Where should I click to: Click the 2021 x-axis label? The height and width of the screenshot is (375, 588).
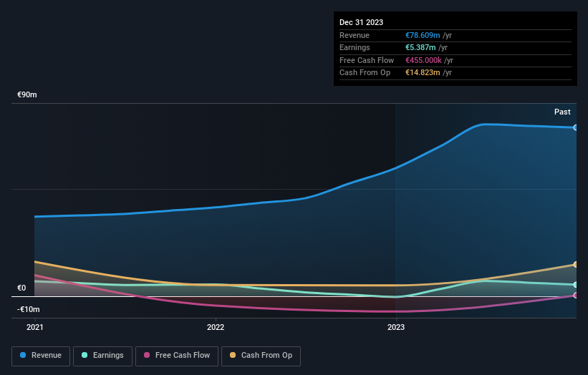[35, 327]
